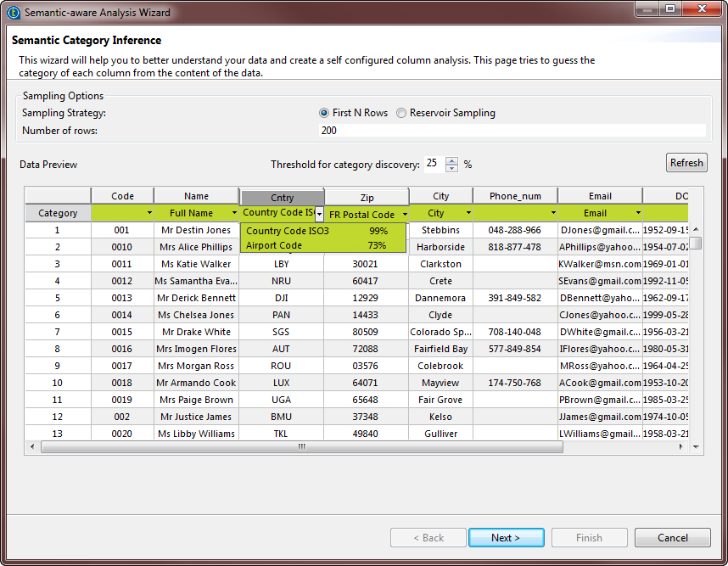Decrease threshold value with down spinner arrow
The width and height of the screenshot is (728, 566).
click(451, 168)
